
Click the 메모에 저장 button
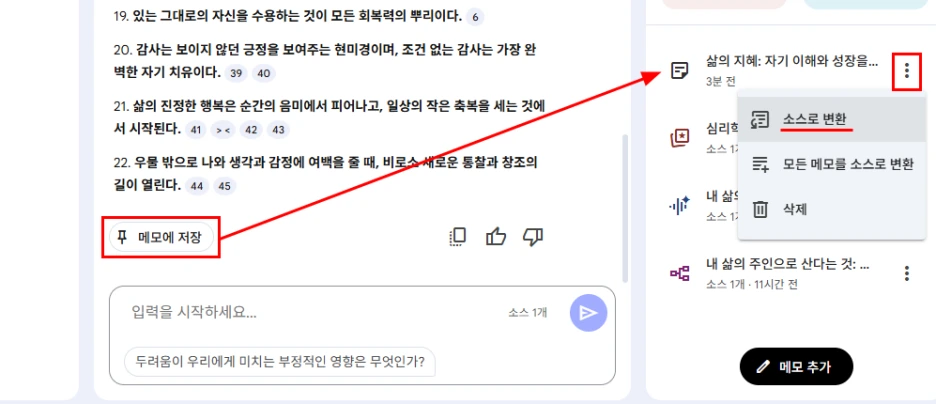click(161, 238)
